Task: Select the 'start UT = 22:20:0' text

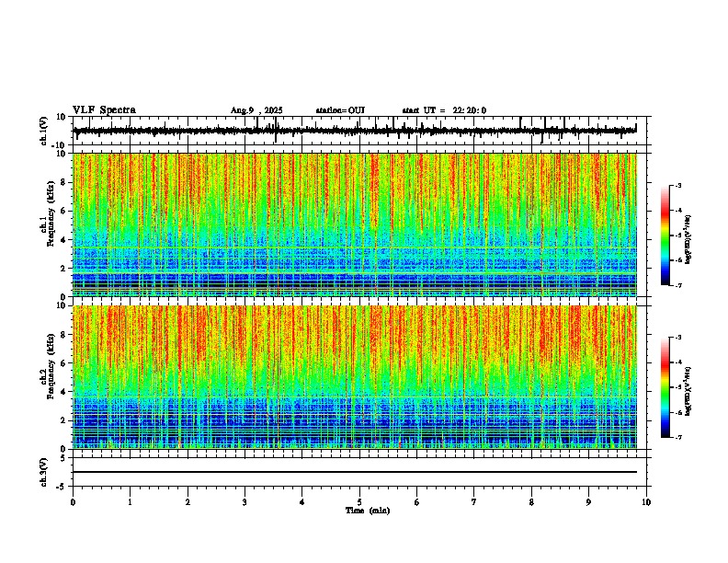Action: pos(444,110)
